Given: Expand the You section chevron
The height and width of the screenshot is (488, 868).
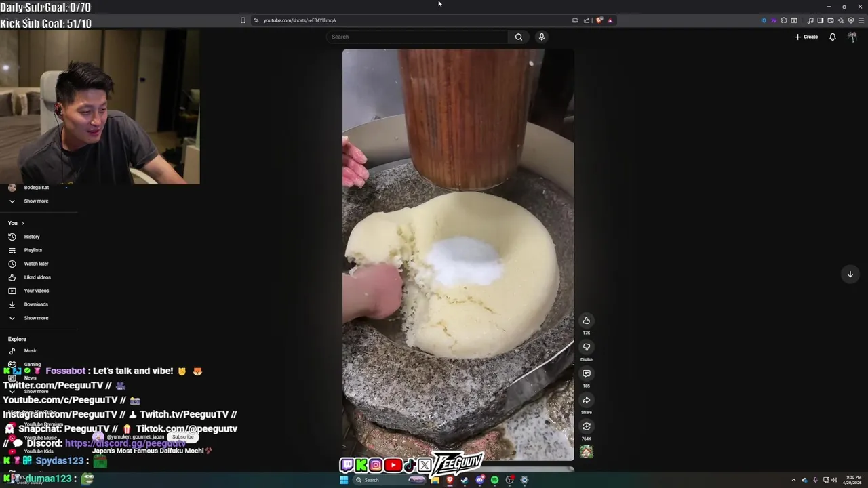Looking at the screenshot, I should point(22,223).
